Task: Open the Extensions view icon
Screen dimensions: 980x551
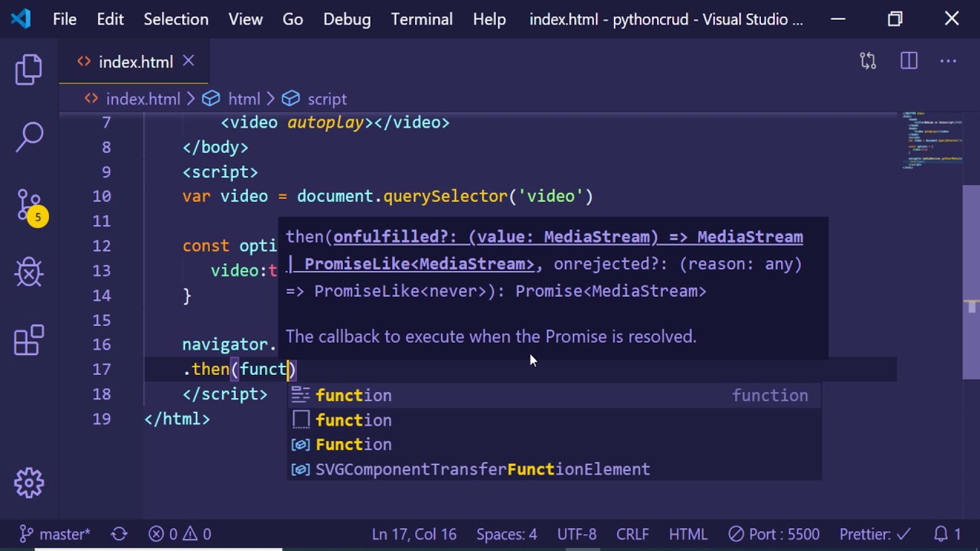Action: point(29,341)
